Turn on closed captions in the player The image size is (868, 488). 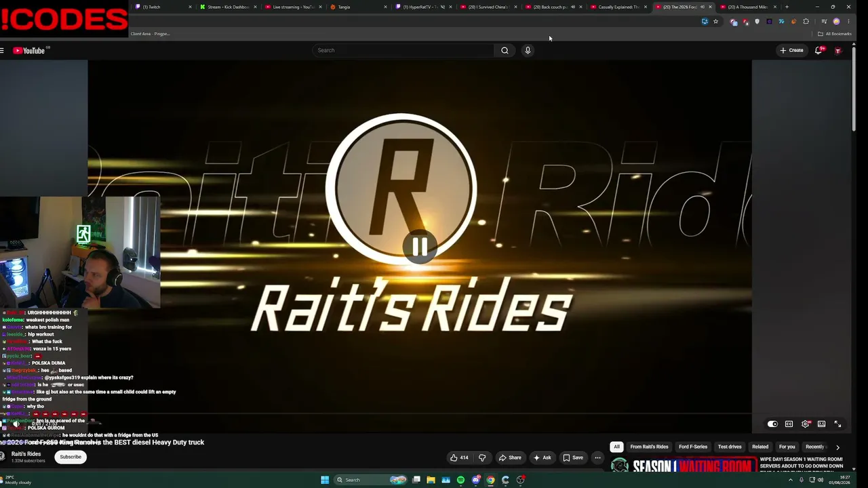(x=789, y=424)
